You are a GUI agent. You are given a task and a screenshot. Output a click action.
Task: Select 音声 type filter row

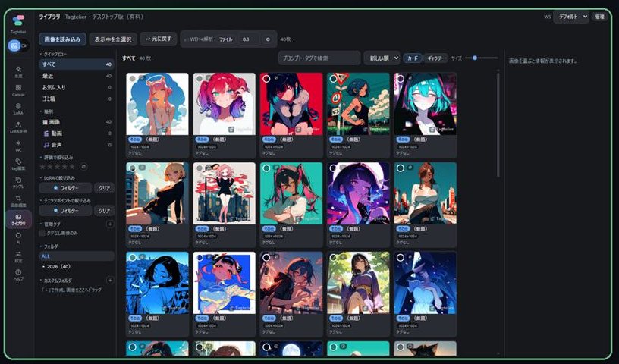(77, 145)
